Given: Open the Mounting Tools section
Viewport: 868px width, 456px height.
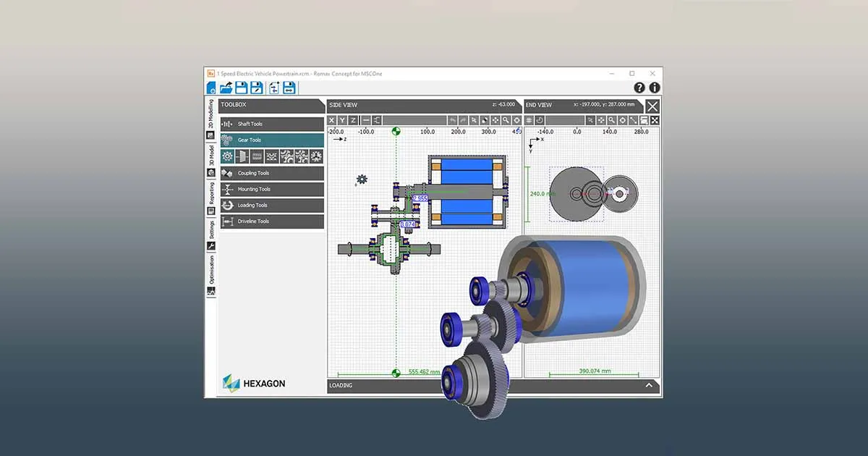Looking at the screenshot, I should pos(271,190).
